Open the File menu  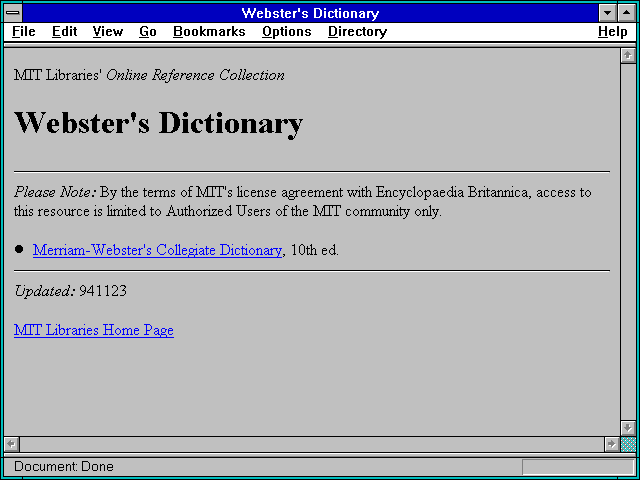[24, 32]
